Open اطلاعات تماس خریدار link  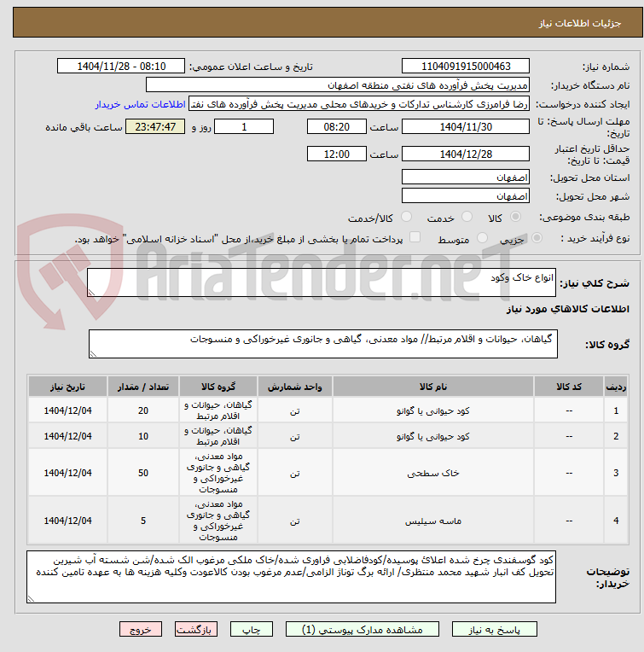coord(141,104)
